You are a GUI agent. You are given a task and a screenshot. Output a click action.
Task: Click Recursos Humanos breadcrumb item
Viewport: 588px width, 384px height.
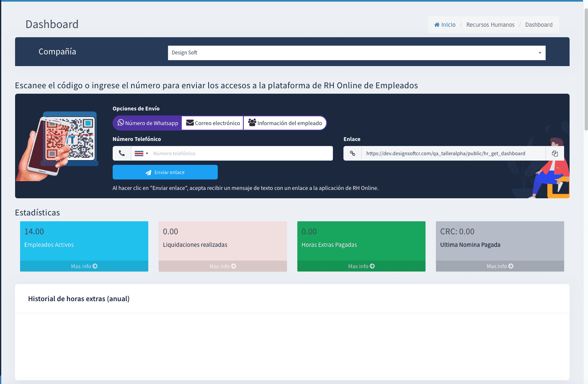coord(490,25)
